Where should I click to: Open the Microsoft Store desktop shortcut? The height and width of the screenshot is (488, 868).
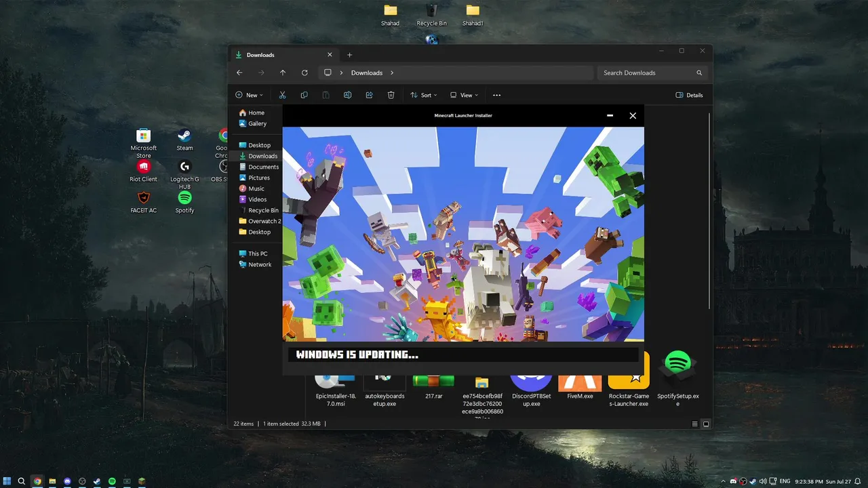(143, 143)
